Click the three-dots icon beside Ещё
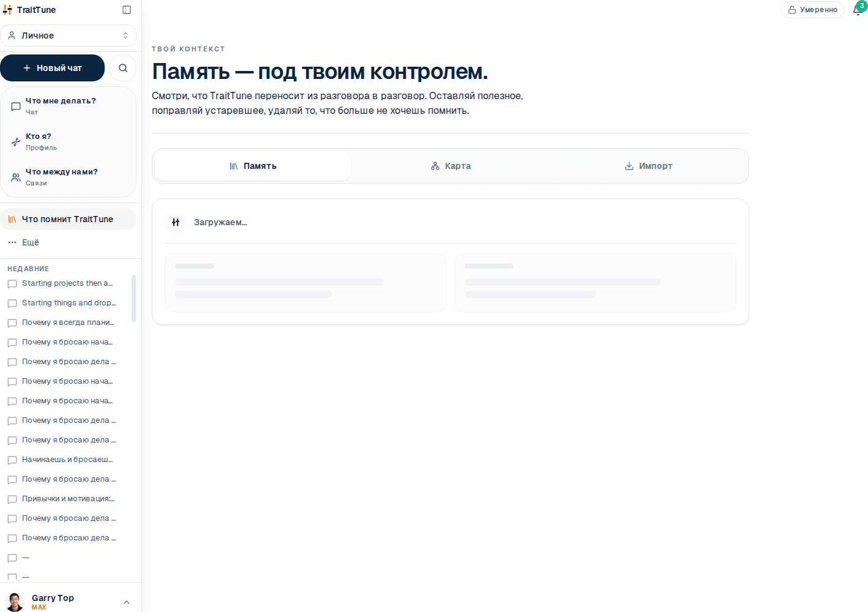 12,242
